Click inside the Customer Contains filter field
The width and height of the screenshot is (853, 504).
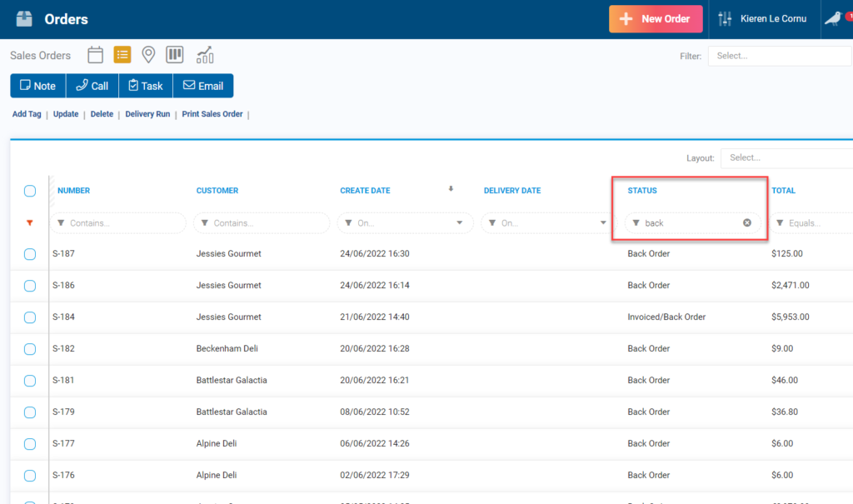(261, 222)
